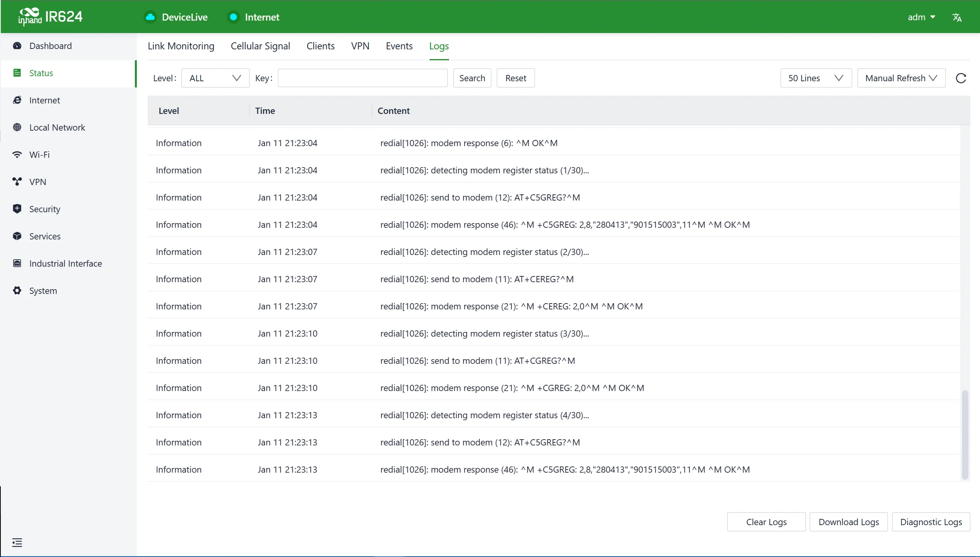
Task: Open the Level ALL dropdown
Action: click(215, 78)
